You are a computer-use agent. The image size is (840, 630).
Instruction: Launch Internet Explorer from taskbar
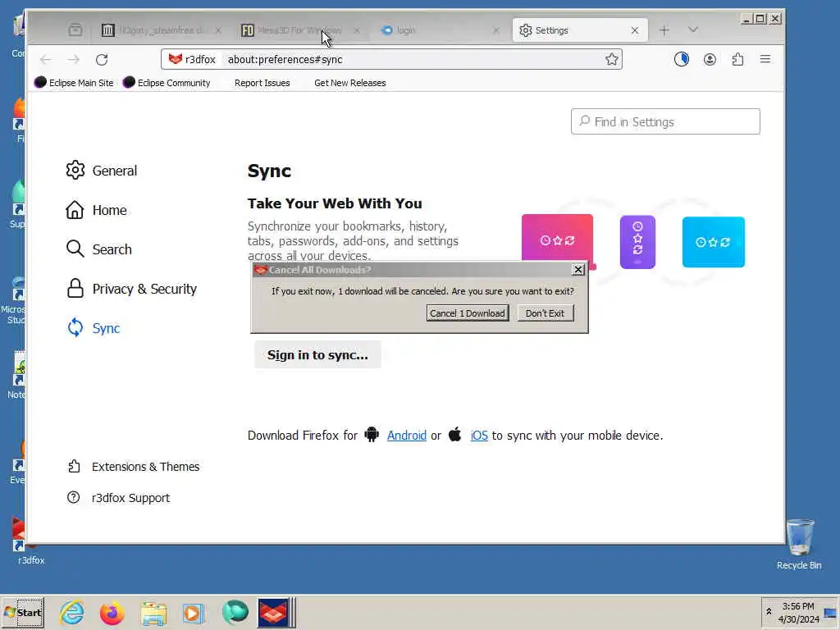click(72, 612)
